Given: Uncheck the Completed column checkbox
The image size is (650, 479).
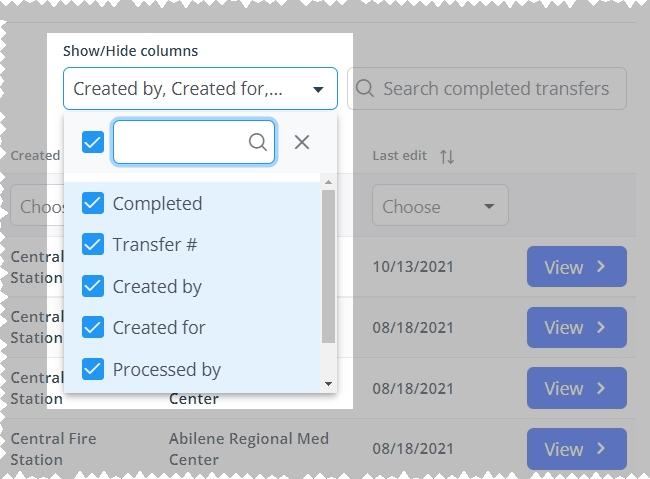Looking at the screenshot, I should [93, 203].
